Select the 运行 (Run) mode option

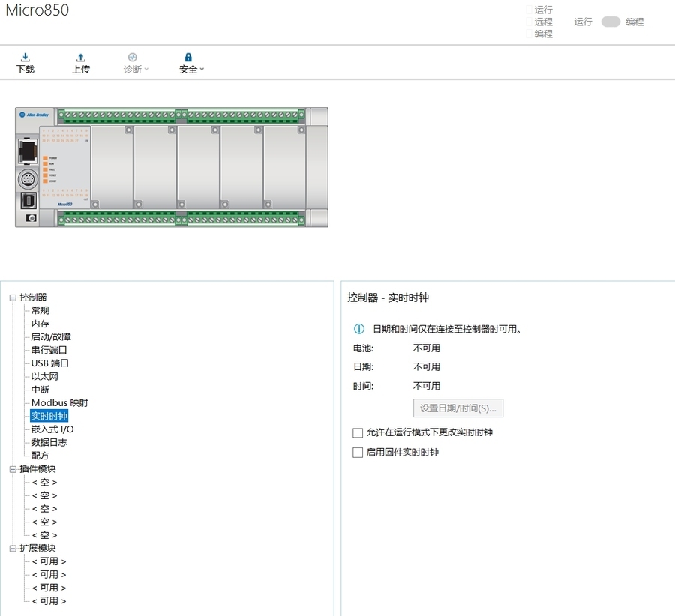(x=539, y=10)
